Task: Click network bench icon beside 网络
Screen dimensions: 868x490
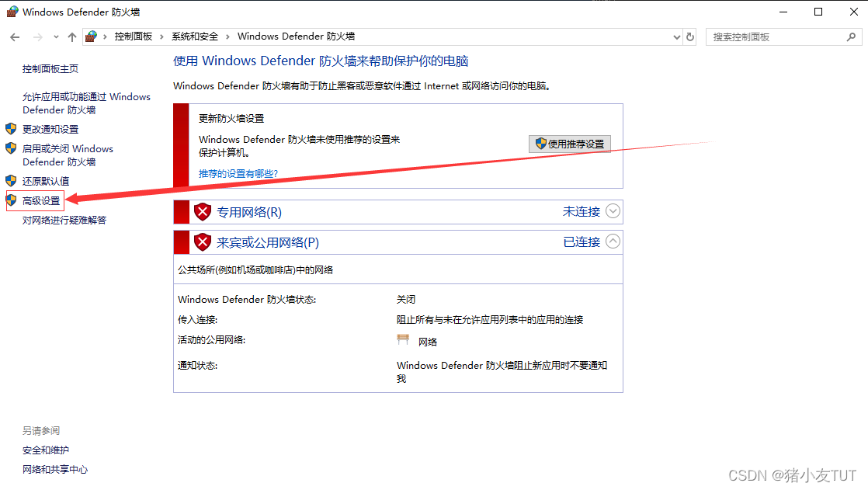Action: coord(403,340)
